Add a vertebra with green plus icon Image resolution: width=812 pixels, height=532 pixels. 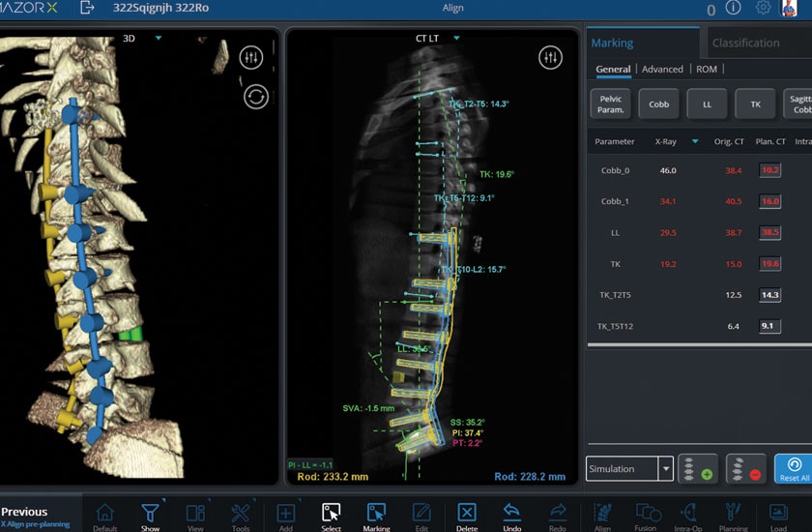[x=697, y=469]
